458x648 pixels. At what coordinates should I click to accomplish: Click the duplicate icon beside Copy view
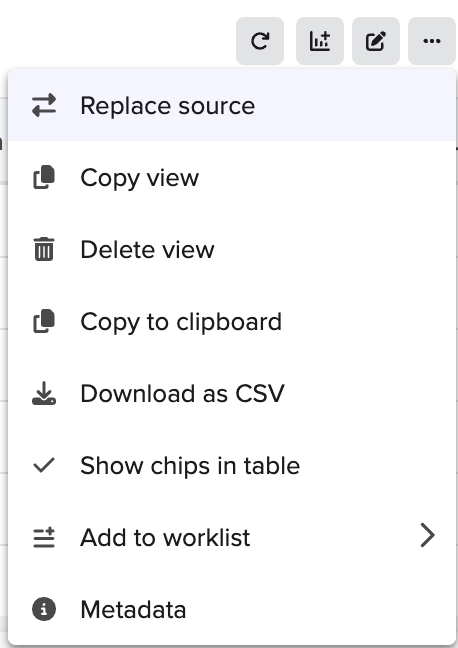[44, 177]
